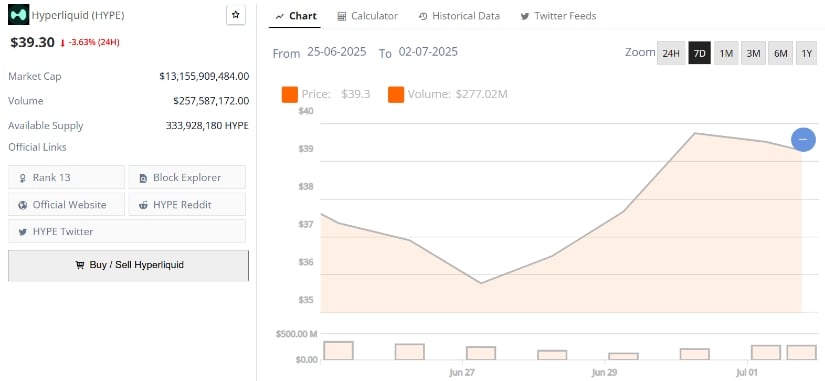Click the Jun 27 axis label
This screenshot has width=825, height=381.
462,373
